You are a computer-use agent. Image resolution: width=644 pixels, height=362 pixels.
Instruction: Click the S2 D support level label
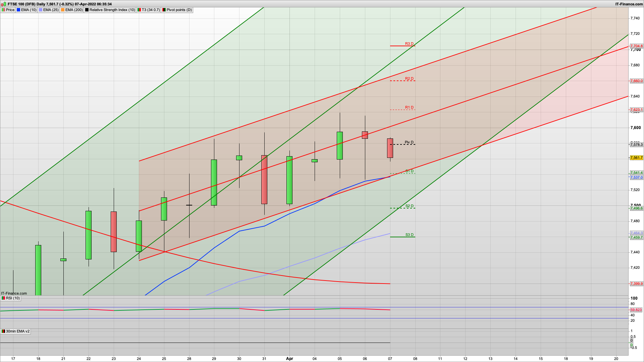[409, 206]
